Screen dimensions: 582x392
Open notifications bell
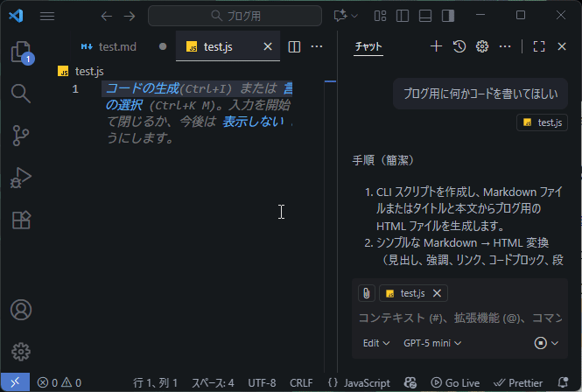[x=563, y=382]
